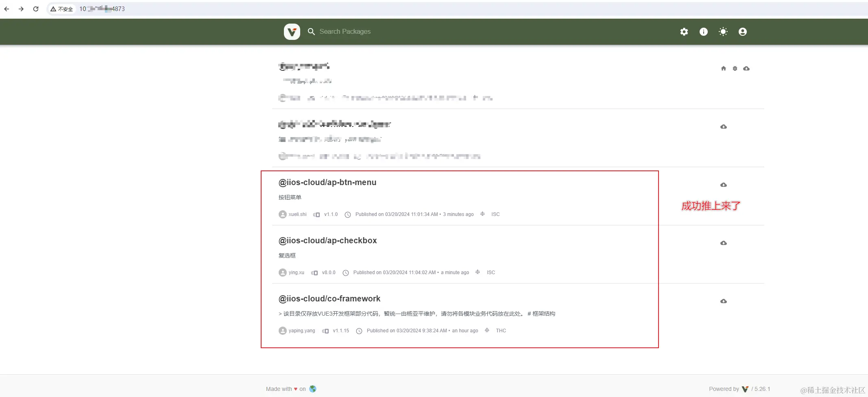Click the clock icon in the co-framework row

pos(359,331)
